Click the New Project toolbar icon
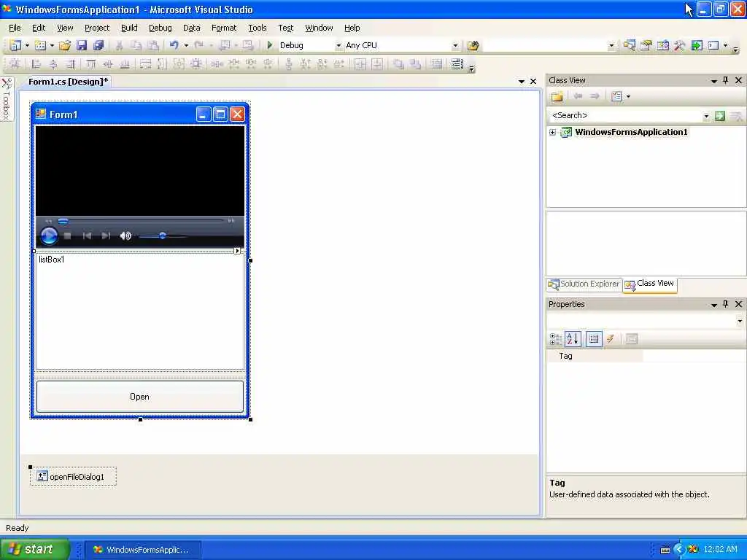 coord(15,45)
